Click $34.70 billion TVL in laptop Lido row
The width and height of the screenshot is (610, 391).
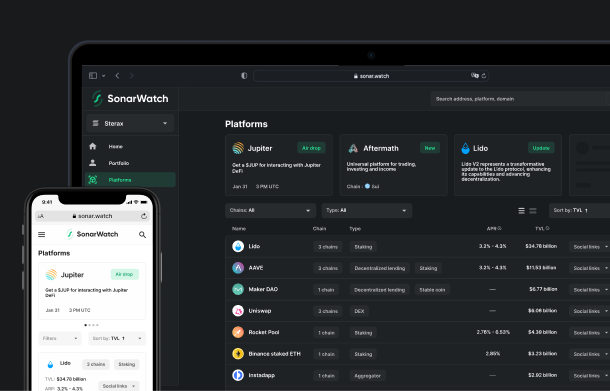pos(541,246)
